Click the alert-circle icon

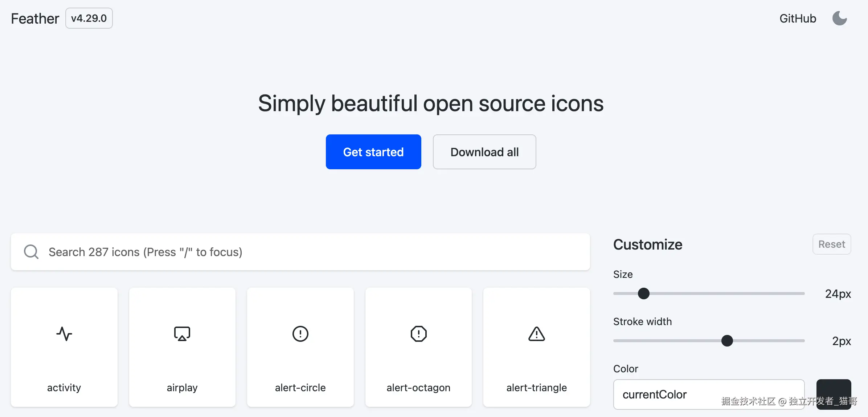300,333
